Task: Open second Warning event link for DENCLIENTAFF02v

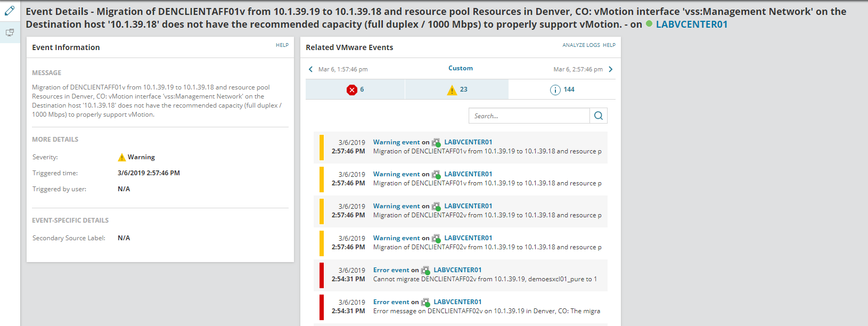Action: (x=397, y=238)
